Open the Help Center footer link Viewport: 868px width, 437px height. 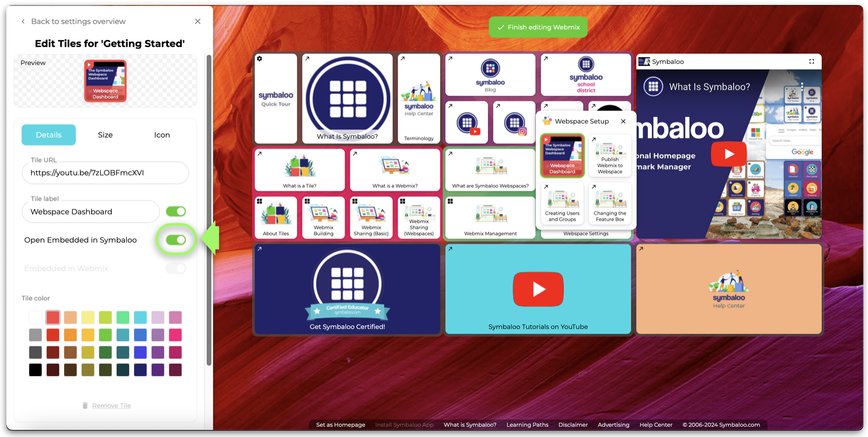point(656,425)
